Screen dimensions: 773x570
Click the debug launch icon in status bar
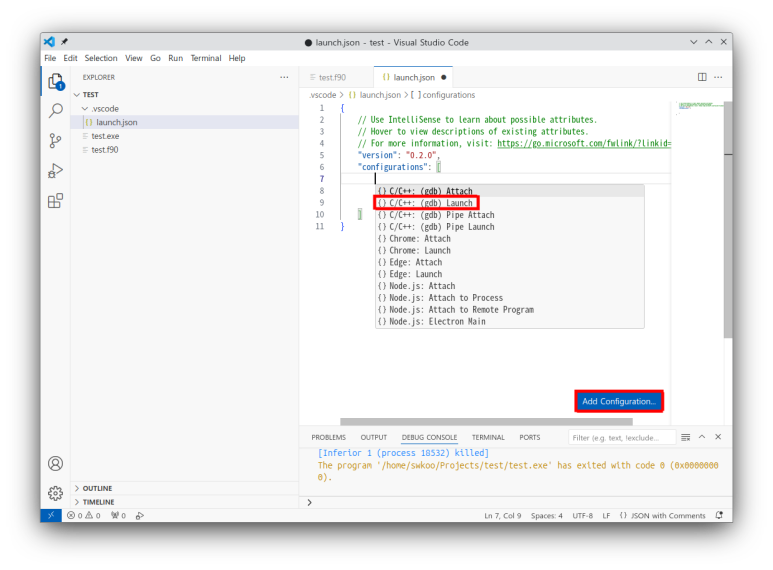click(140, 515)
